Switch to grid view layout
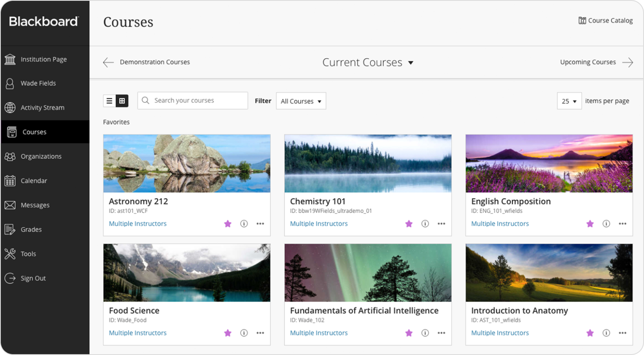 (122, 101)
